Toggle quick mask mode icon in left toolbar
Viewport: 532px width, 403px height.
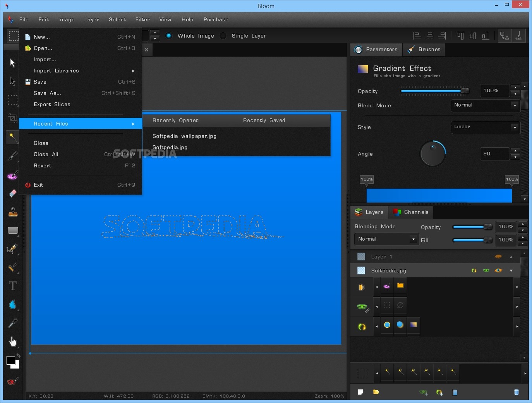(x=12, y=381)
